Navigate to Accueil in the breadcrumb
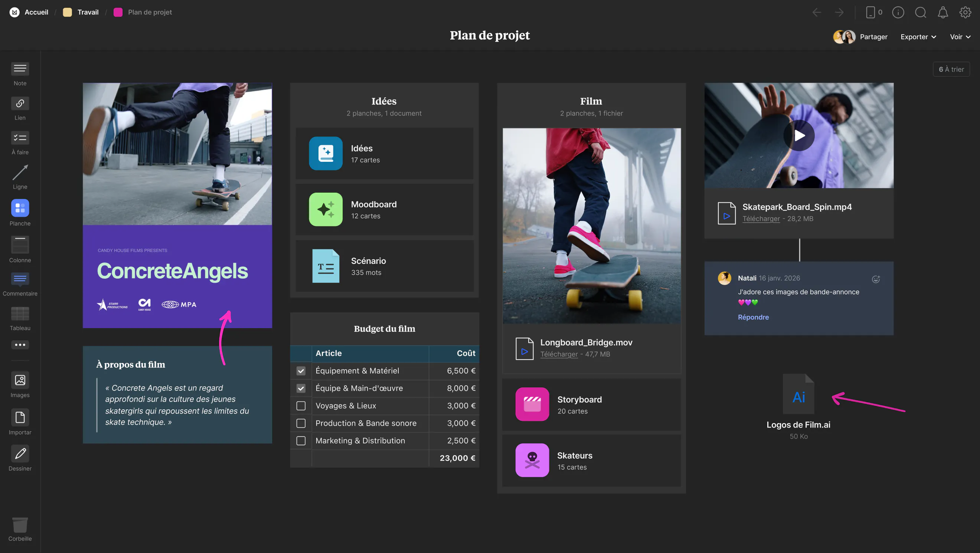Viewport: 980px width, 553px height. [36, 12]
